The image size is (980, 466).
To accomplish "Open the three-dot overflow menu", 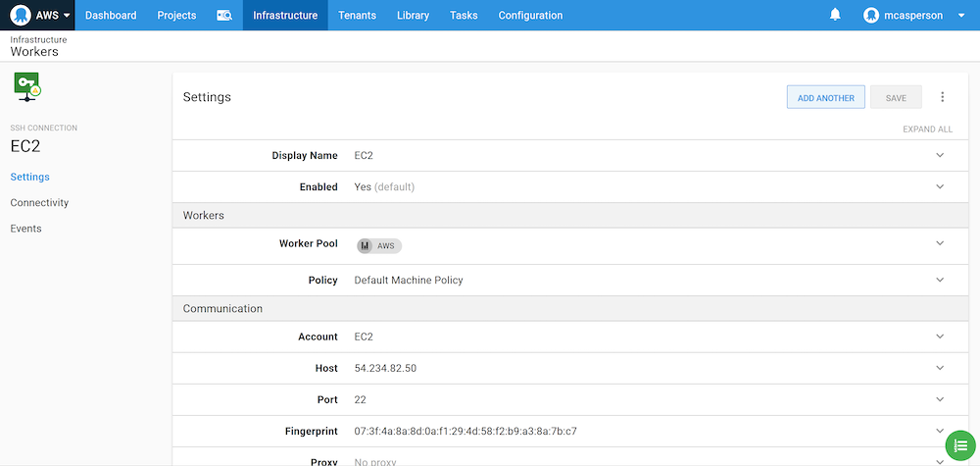I will 943,97.
